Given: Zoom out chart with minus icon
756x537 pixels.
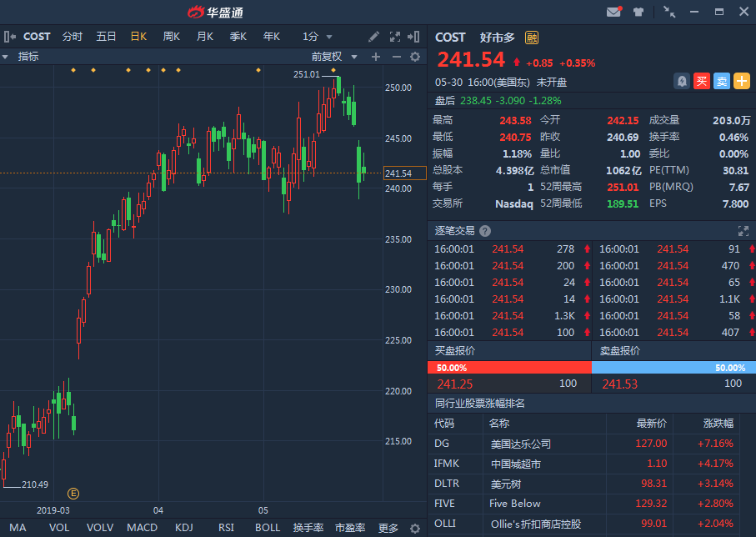Looking at the screenshot, I should pos(396,57).
